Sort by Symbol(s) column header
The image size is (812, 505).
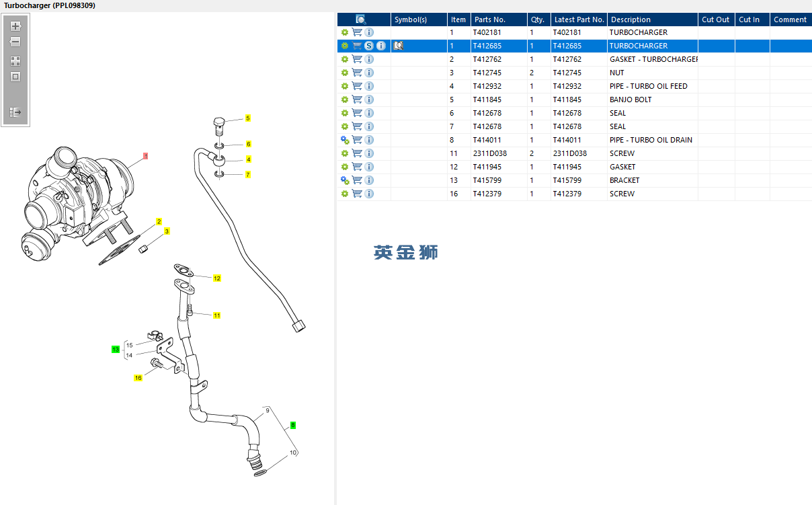click(x=419, y=20)
